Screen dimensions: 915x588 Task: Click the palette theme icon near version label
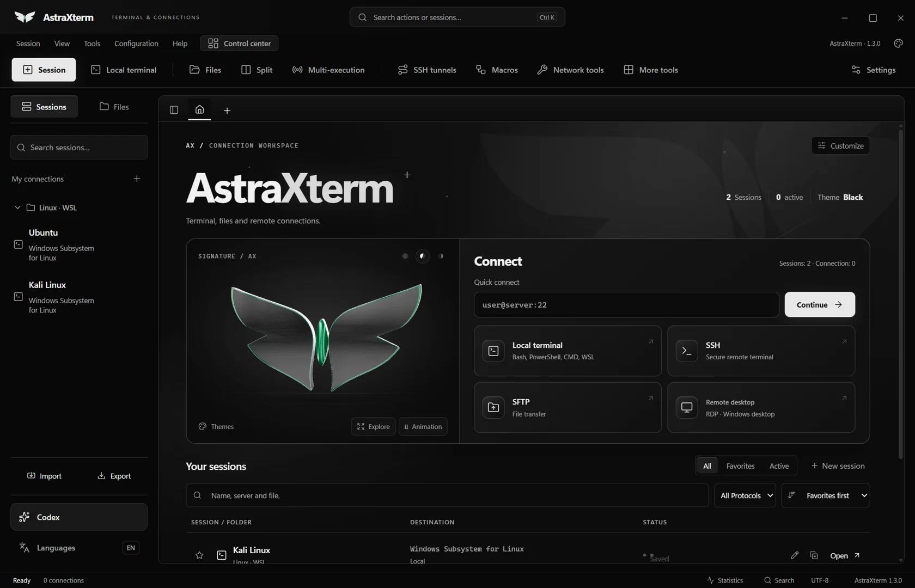(x=899, y=44)
